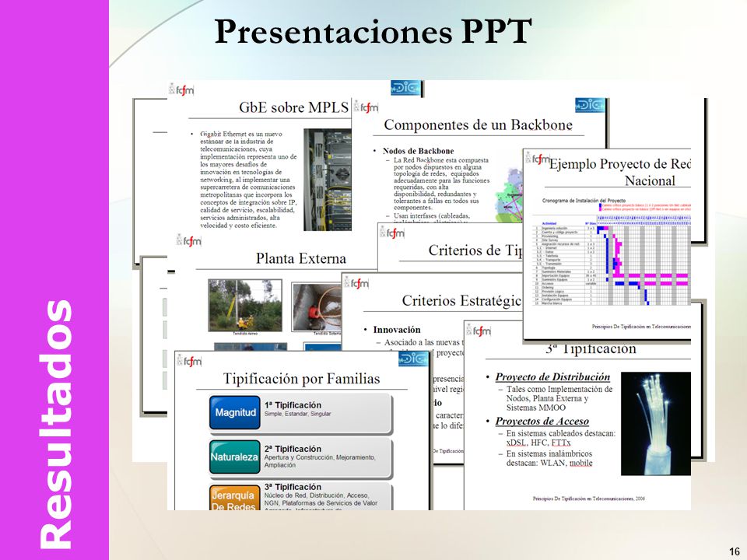The height and width of the screenshot is (560, 747).
Task: Click the vertical Resultados label
Action: 55,425
